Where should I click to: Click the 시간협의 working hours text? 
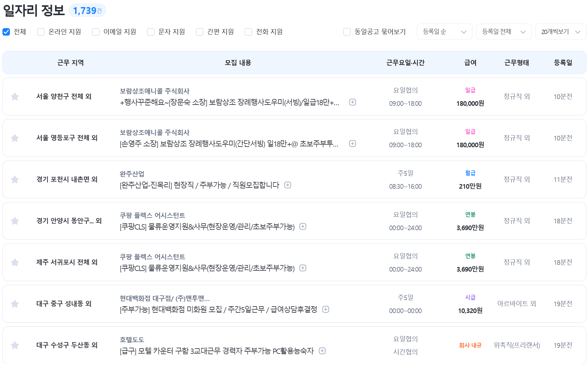click(405, 352)
